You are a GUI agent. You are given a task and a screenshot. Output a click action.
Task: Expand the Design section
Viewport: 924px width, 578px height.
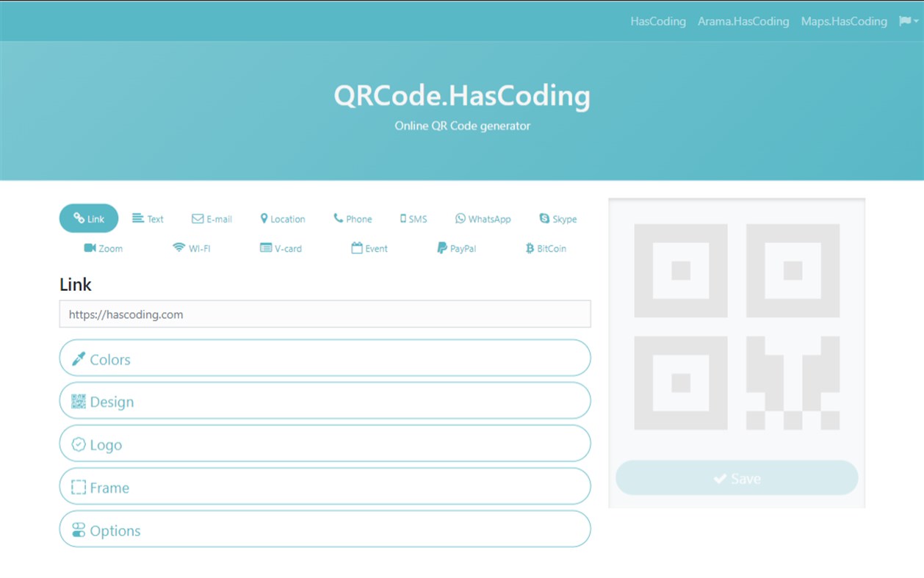[x=325, y=401]
